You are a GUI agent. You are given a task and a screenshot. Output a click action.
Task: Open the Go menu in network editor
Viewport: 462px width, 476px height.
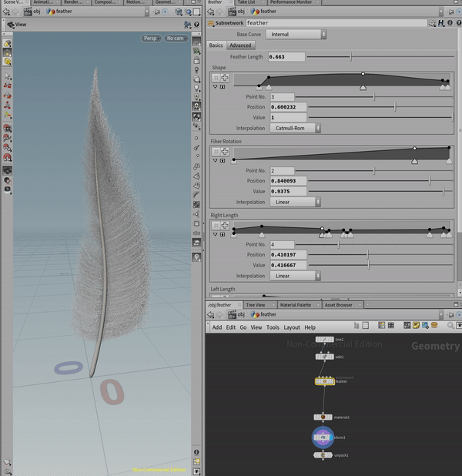coord(243,327)
